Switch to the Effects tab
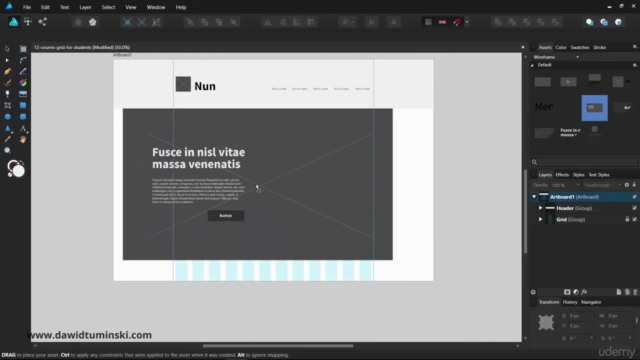640x360 pixels. (x=562, y=175)
